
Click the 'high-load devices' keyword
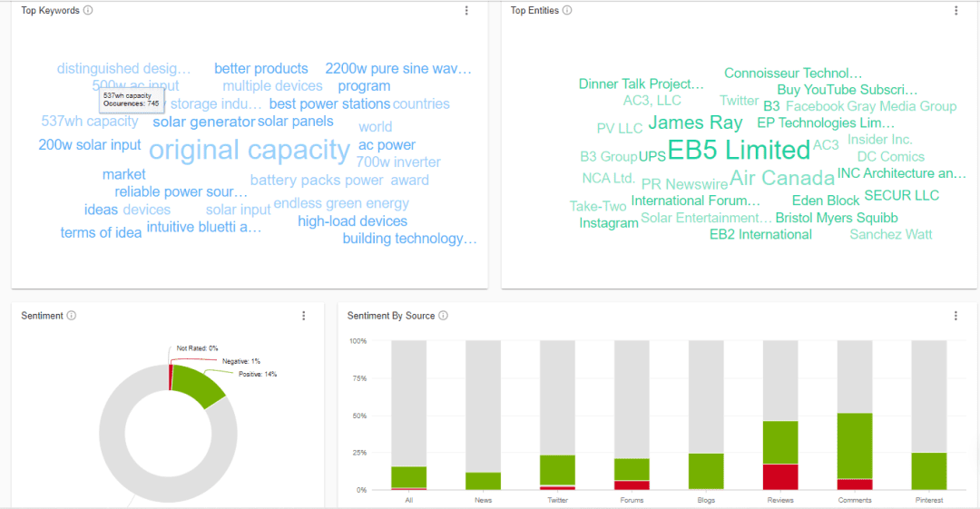(352, 221)
